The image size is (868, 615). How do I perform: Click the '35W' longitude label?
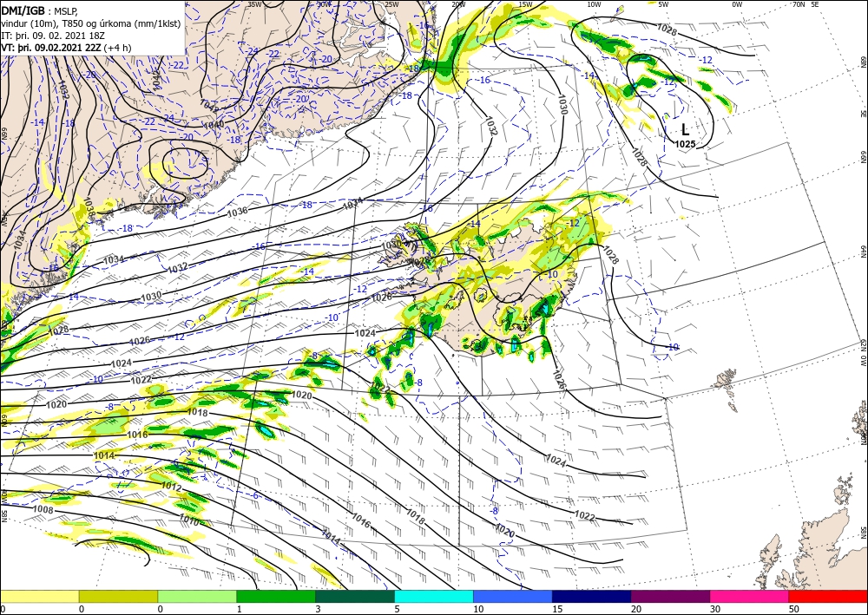pyautogui.click(x=254, y=4)
